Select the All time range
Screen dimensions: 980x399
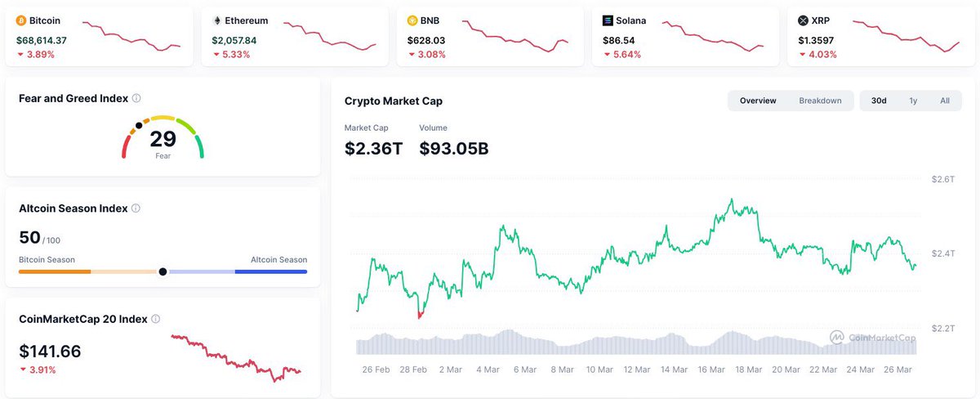coord(945,101)
